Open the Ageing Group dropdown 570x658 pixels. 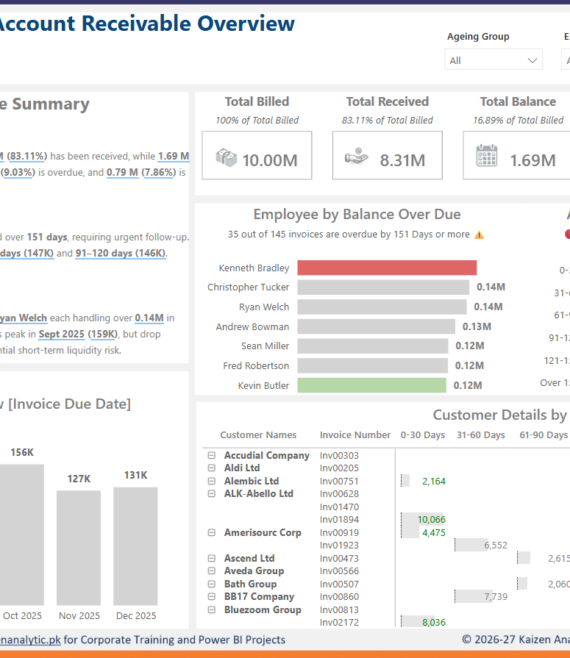[x=493, y=60]
